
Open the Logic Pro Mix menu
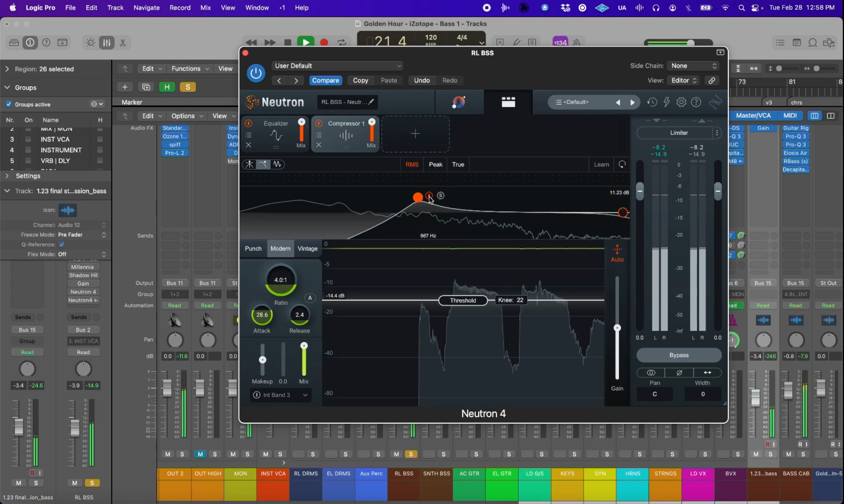205,7
